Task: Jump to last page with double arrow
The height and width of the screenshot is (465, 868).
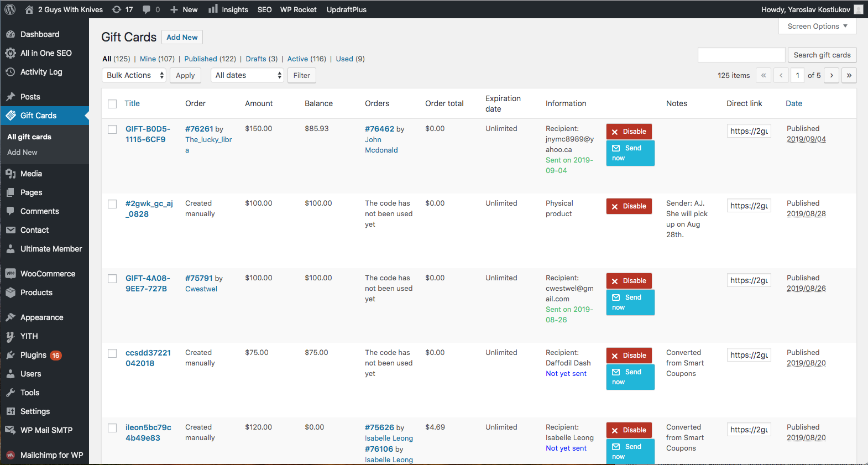Action: point(849,75)
